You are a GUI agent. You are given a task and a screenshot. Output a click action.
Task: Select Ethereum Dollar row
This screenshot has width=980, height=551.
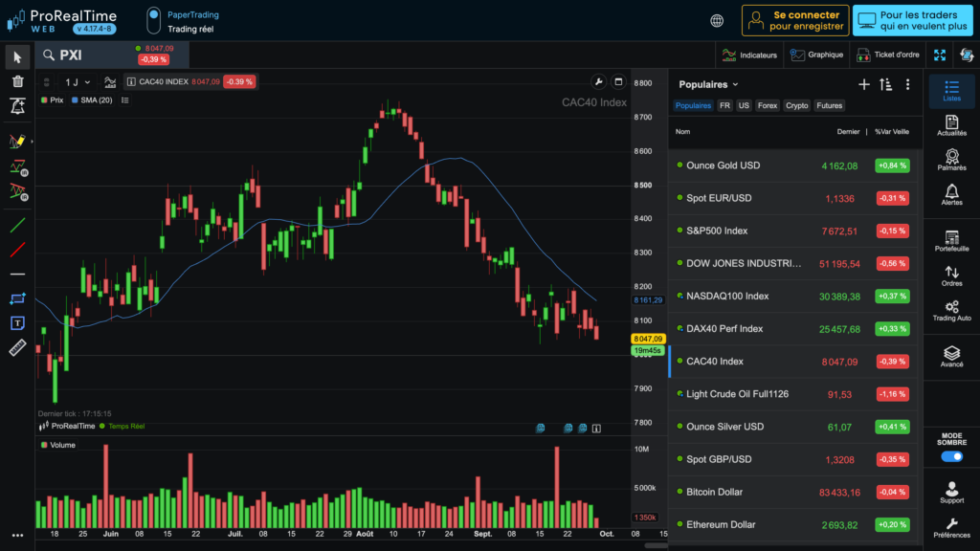pos(795,524)
